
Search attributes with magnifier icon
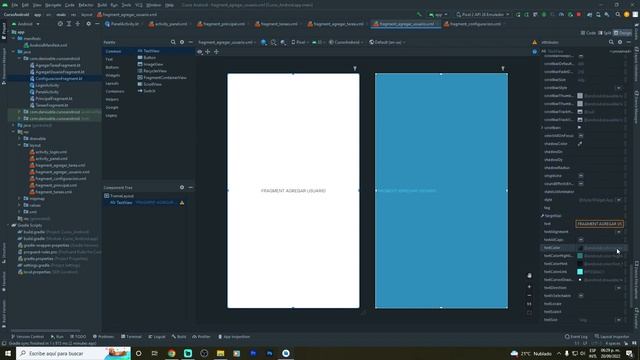[611, 42]
